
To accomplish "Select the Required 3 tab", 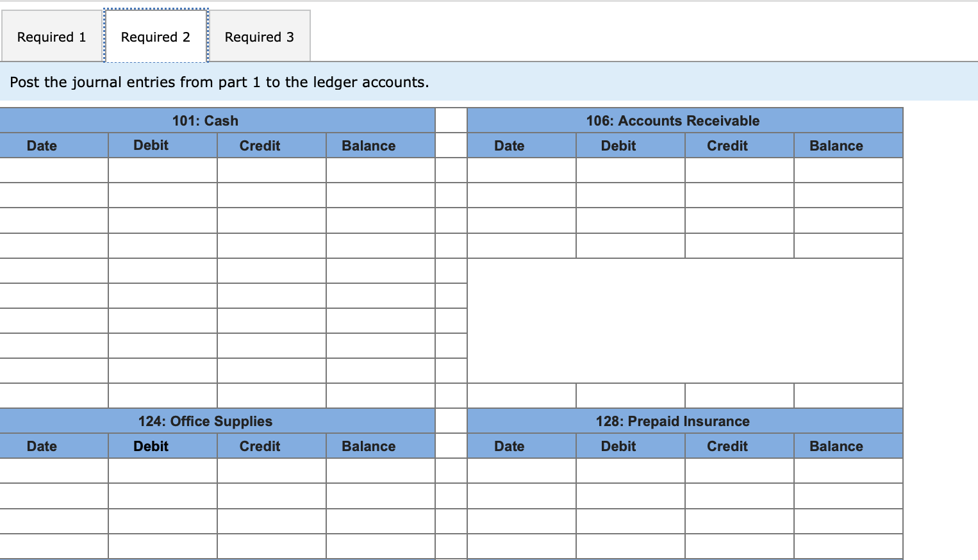I will click(x=259, y=37).
